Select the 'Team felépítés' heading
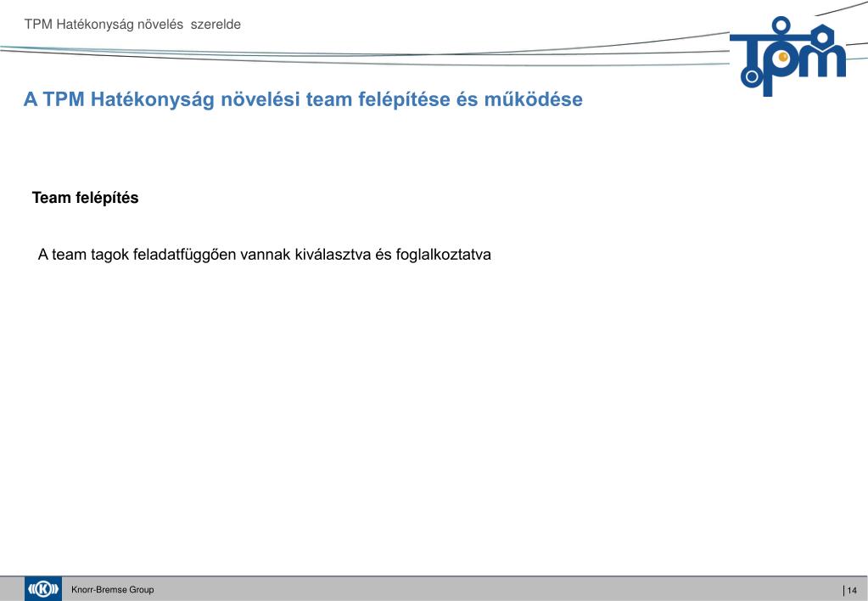868x601 pixels. point(85,198)
